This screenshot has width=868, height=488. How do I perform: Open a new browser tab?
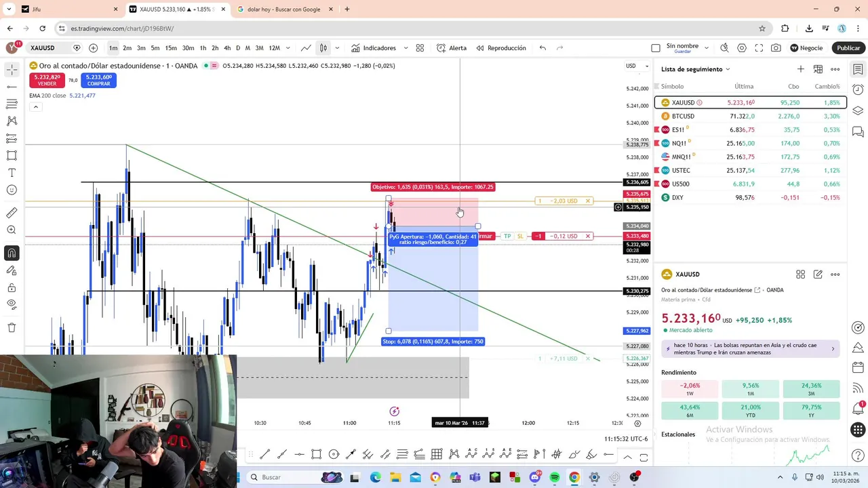pyautogui.click(x=347, y=9)
